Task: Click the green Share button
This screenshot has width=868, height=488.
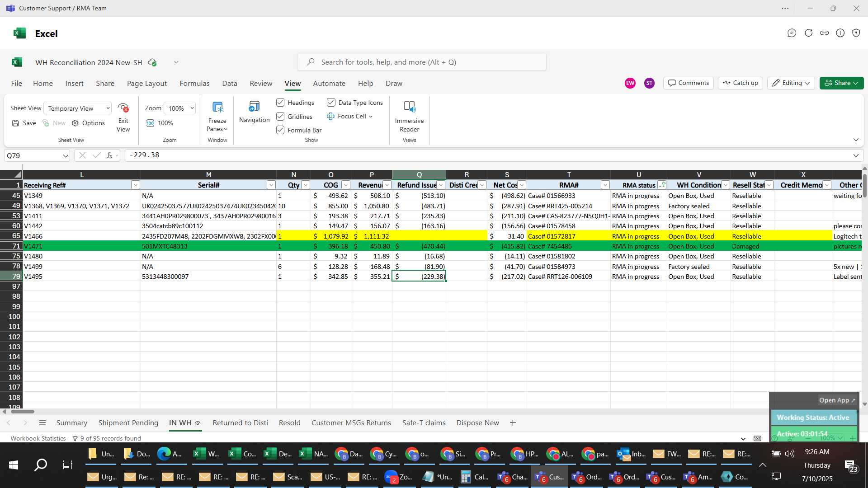Action: tap(841, 83)
